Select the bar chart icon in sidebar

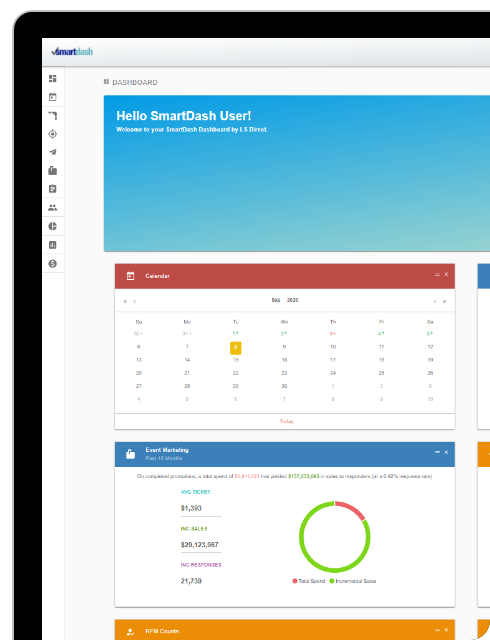click(x=53, y=245)
